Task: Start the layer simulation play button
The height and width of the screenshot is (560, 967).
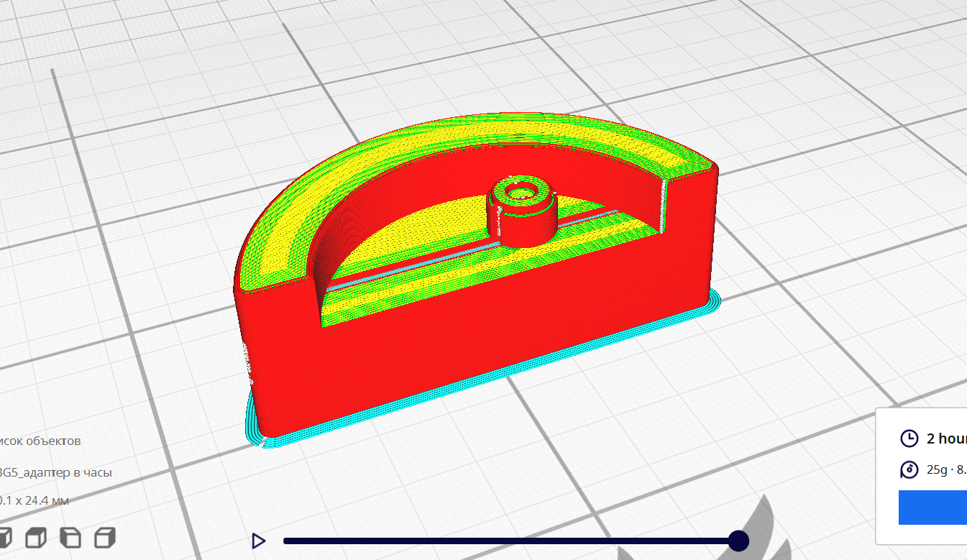Action: [259, 541]
